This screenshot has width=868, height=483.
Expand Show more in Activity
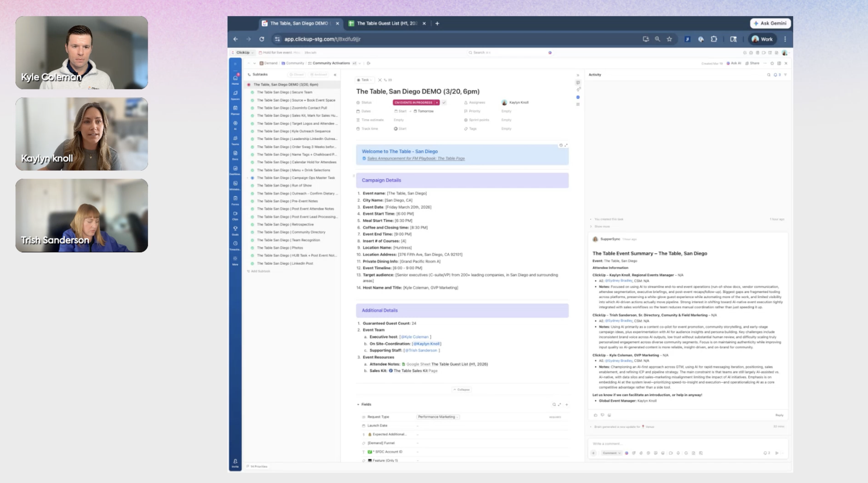click(x=602, y=226)
